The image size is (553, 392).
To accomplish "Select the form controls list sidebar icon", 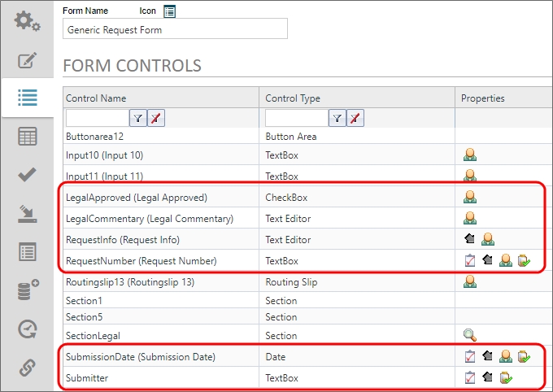I will point(27,98).
